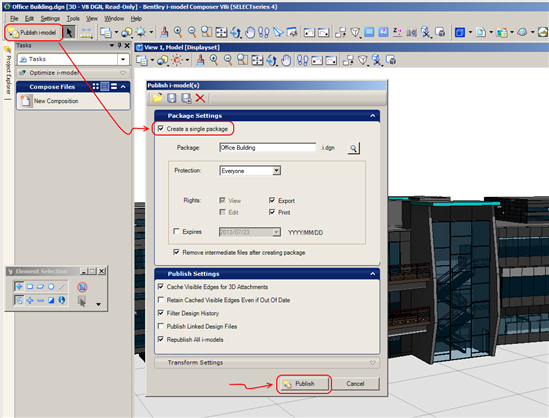This screenshot has height=418, width=549.
Task: Expand the Transform Settings section
Action: click(x=373, y=362)
